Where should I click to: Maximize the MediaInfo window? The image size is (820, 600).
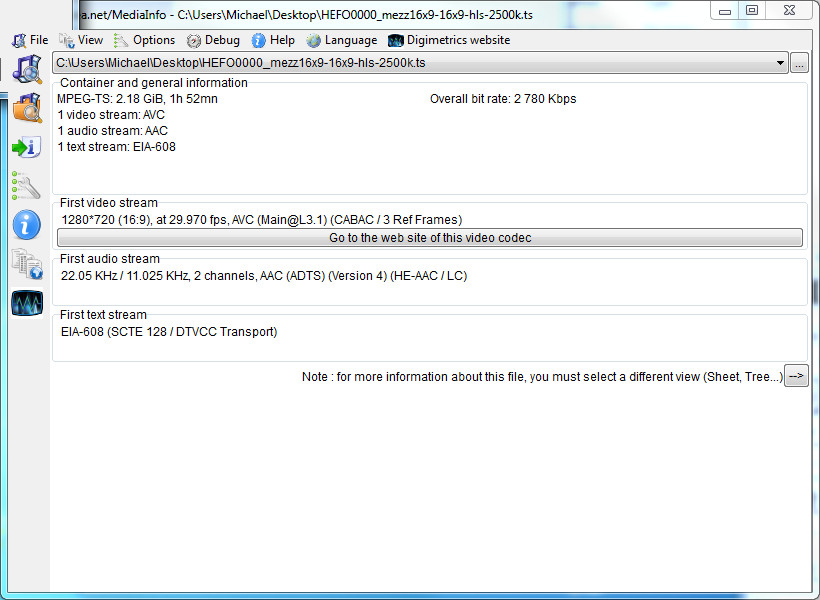point(752,11)
